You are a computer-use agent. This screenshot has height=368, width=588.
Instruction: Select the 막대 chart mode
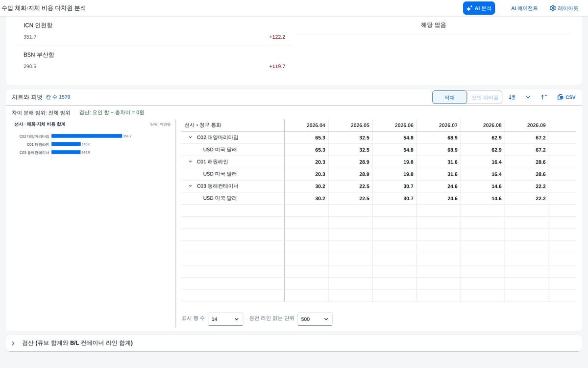[449, 97]
